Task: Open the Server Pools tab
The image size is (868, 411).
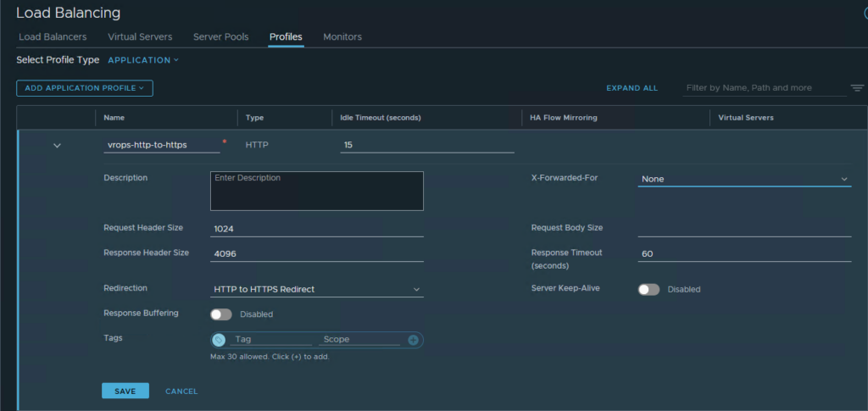Action: 220,37
